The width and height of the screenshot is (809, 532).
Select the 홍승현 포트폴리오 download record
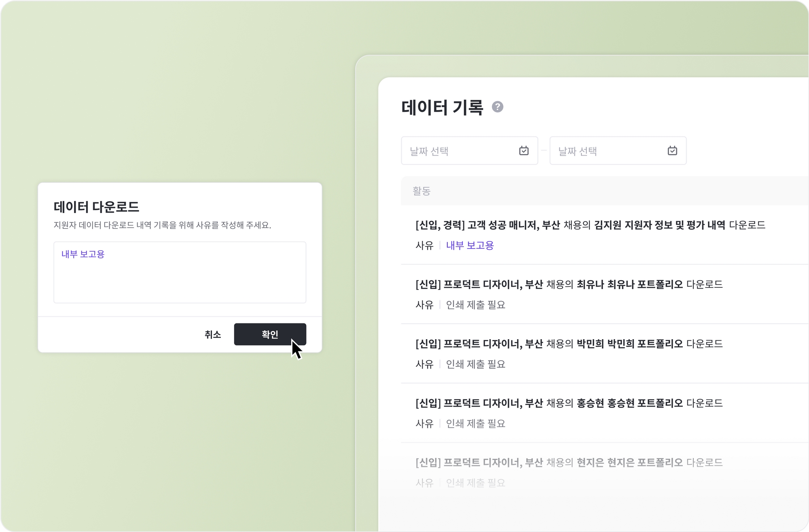569,403
